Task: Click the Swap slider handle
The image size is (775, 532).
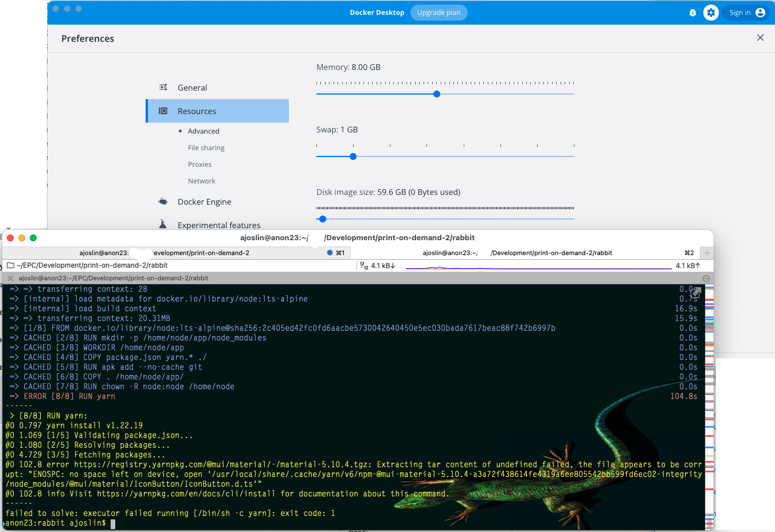Action: [x=353, y=157]
